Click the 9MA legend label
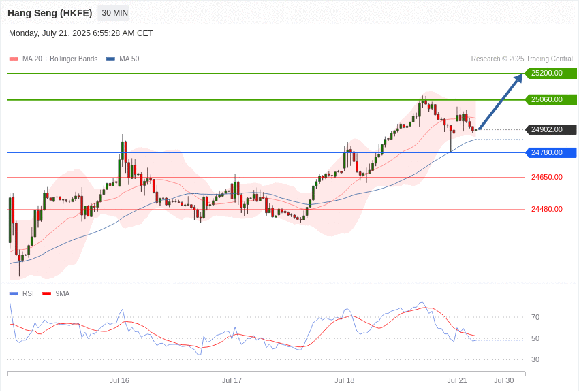Screen dimensions: 579x392 coord(63,293)
